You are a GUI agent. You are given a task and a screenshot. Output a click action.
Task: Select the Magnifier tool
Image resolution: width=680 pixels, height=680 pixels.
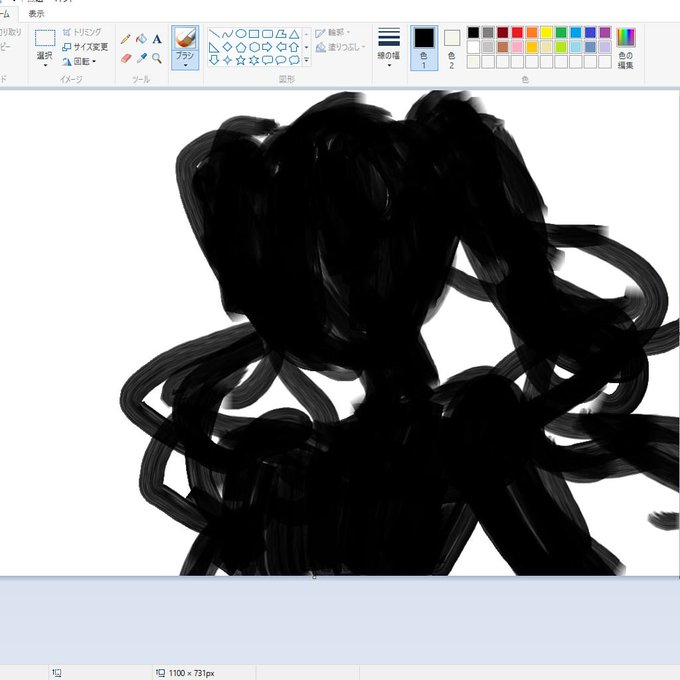click(x=157, y=58)
